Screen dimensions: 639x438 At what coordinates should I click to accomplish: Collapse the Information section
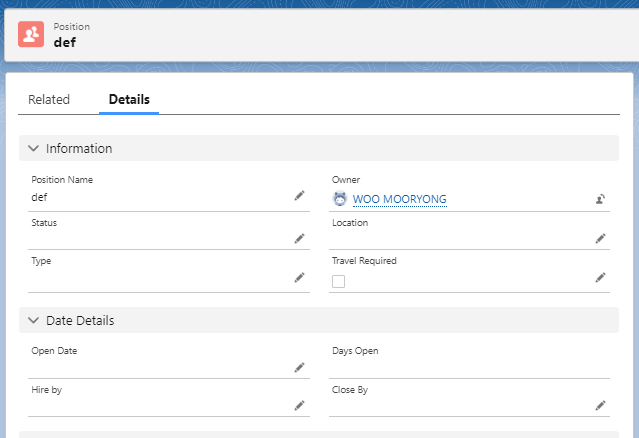34,148
